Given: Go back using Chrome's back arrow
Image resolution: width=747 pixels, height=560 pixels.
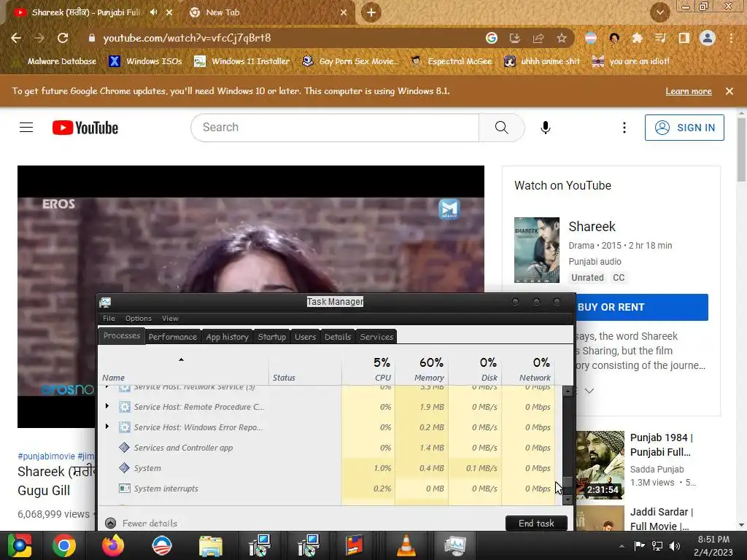Looking at the screenshot, I should tap(16, 38).
